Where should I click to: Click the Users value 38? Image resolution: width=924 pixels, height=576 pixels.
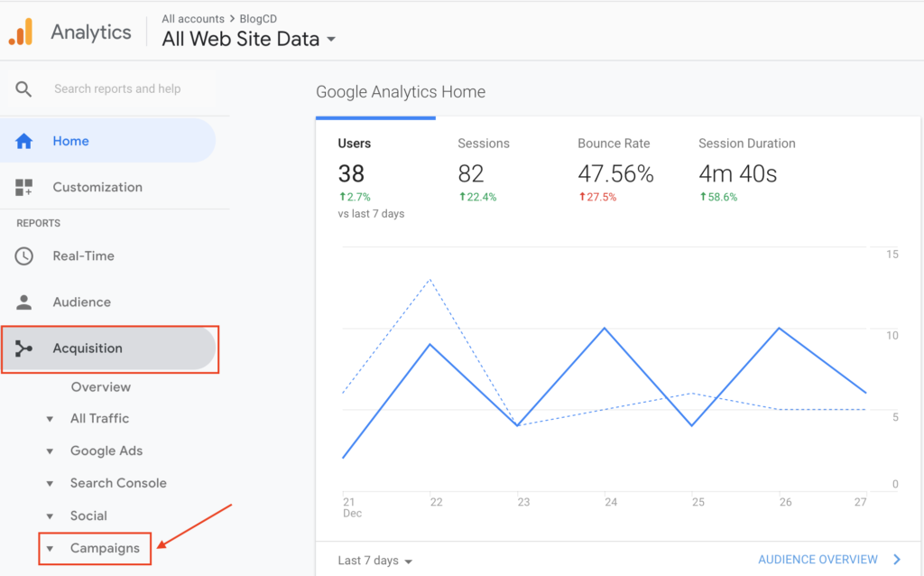click(x=351, y=174)
